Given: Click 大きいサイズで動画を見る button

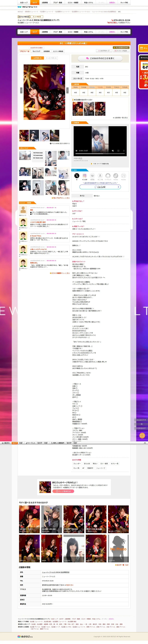Looking at the screenshot, I should (100, 164).
